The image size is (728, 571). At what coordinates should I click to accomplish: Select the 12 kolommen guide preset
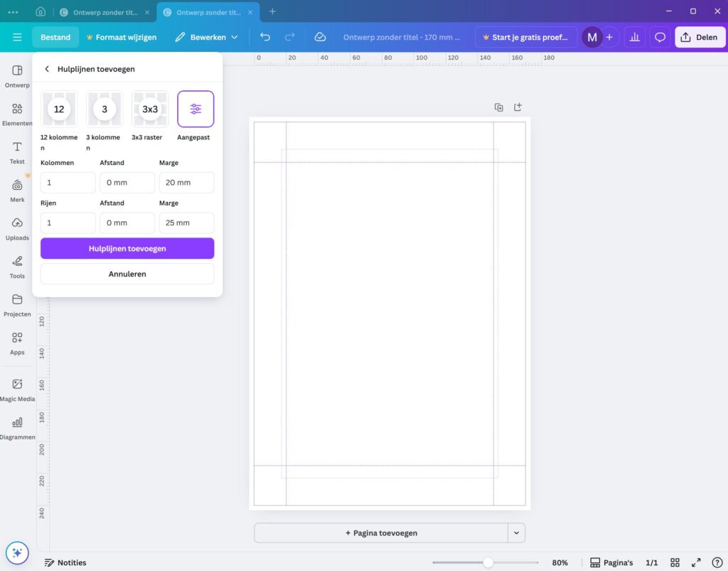pyautogui.click(x=59, y=109)
